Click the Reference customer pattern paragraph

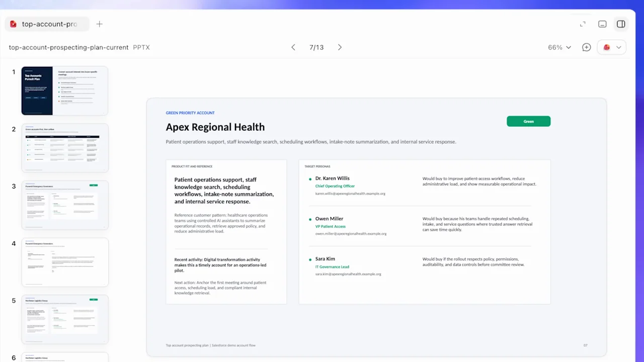[x=221, y=223]
